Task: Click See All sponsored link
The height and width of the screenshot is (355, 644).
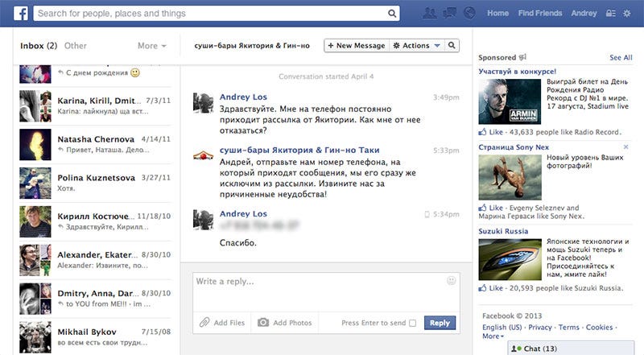Action: click(621, 57)
